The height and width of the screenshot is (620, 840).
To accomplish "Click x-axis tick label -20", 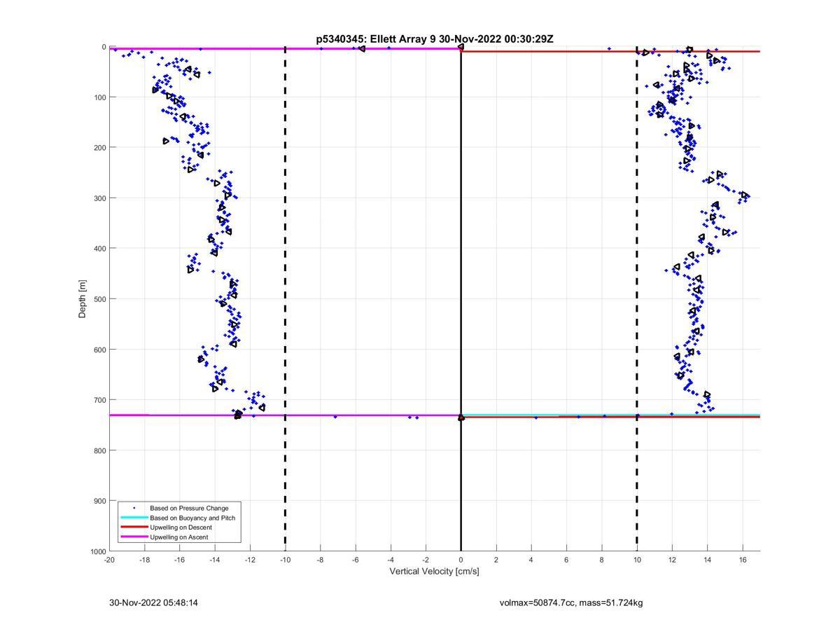I will click(109, 559).
